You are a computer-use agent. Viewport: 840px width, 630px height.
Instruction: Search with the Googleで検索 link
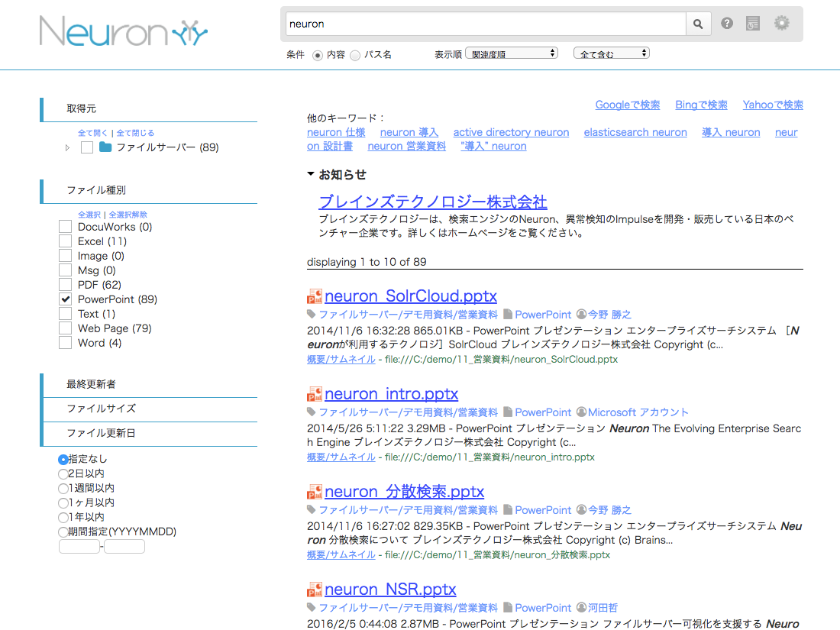click(627, 105)
